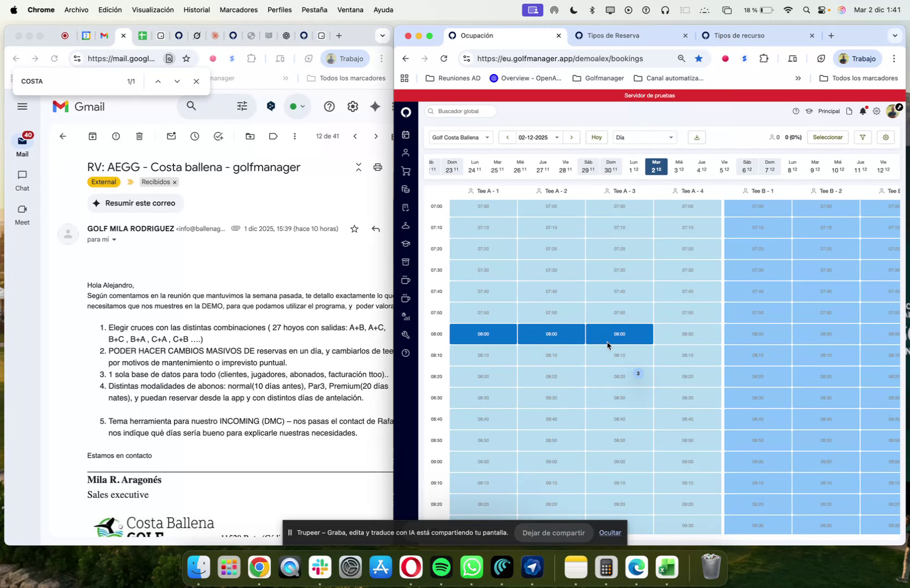Print the email using Gmail print icon
The image size is (910, 588).
point(378,167)
